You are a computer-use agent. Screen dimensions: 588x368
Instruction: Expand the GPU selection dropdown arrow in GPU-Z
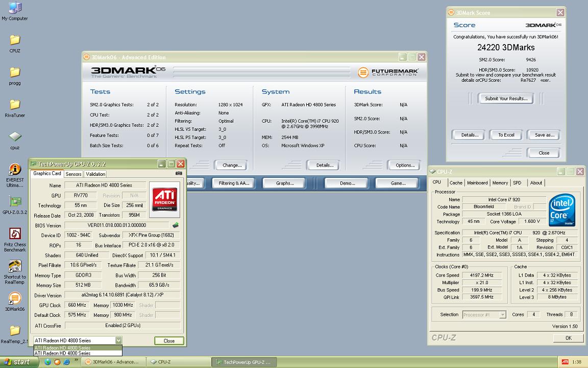pyautogui.click(x=118, y=340)
